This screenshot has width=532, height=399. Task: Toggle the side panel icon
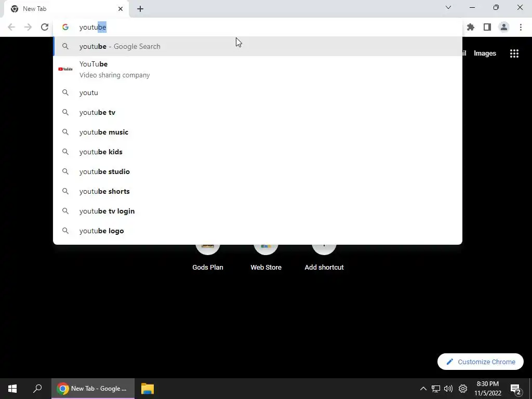(x=487, y=27)
